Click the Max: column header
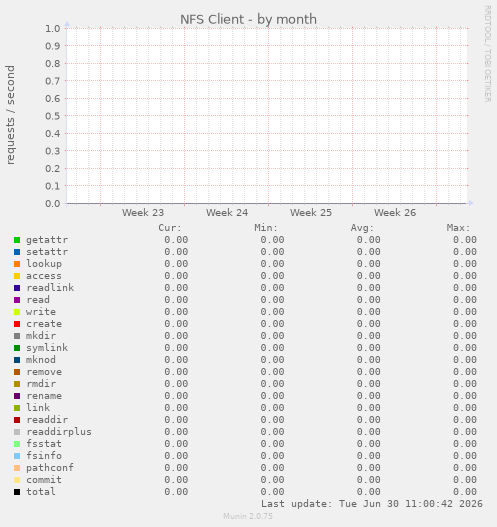The image size is (497, 527). pyautogui.click(x=458, y=228)
